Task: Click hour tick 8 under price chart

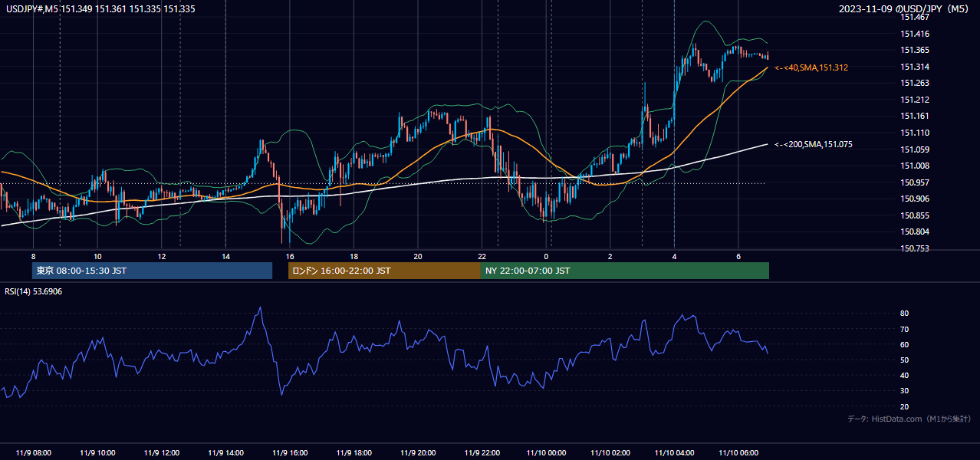Action: pos(33,256)
